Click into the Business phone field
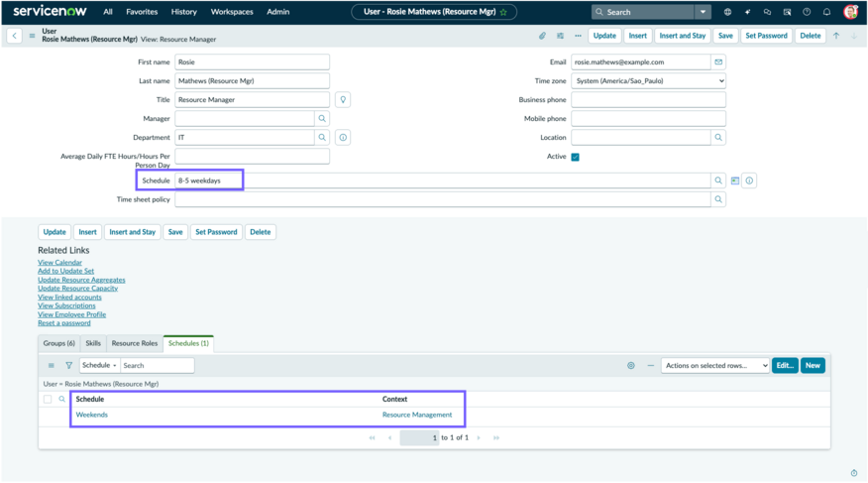 648,100
